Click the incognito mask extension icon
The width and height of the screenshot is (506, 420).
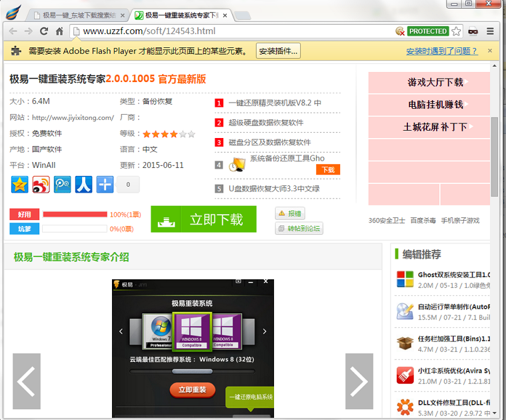[x=473, y=31]
